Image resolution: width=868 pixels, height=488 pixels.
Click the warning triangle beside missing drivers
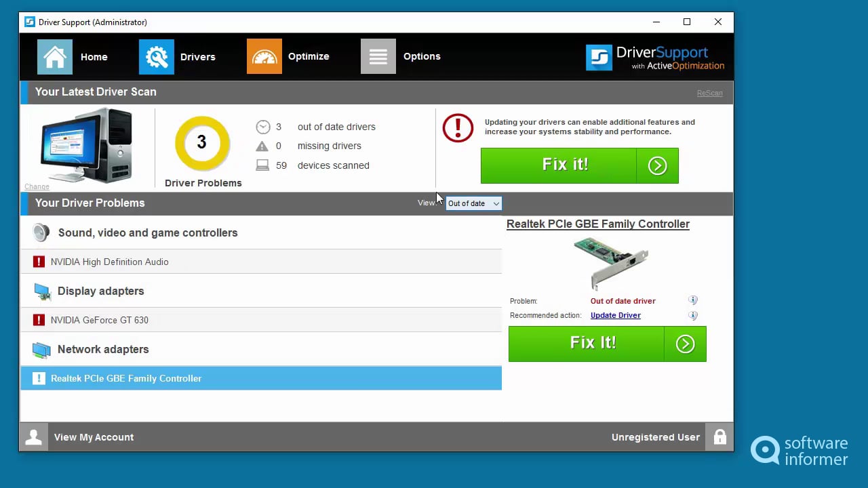coord(262,146)
